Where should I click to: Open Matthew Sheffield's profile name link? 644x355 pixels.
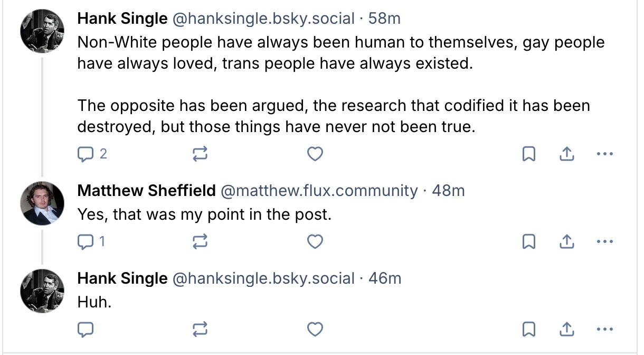[146, 191]
